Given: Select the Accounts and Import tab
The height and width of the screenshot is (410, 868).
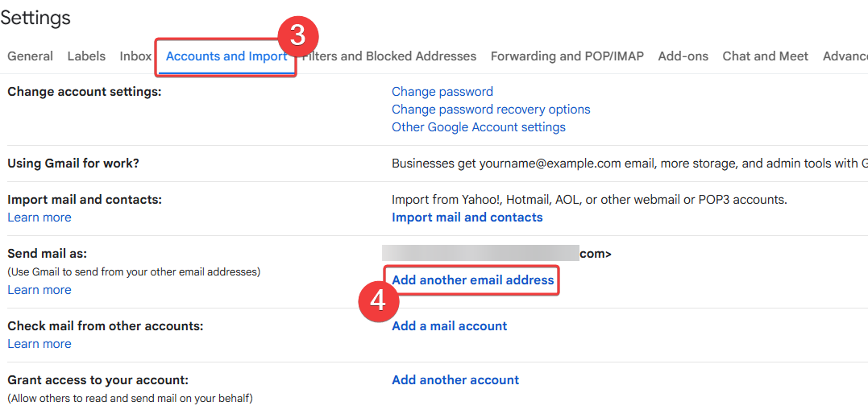Looking at the screenshot, I should click(226, 56).
